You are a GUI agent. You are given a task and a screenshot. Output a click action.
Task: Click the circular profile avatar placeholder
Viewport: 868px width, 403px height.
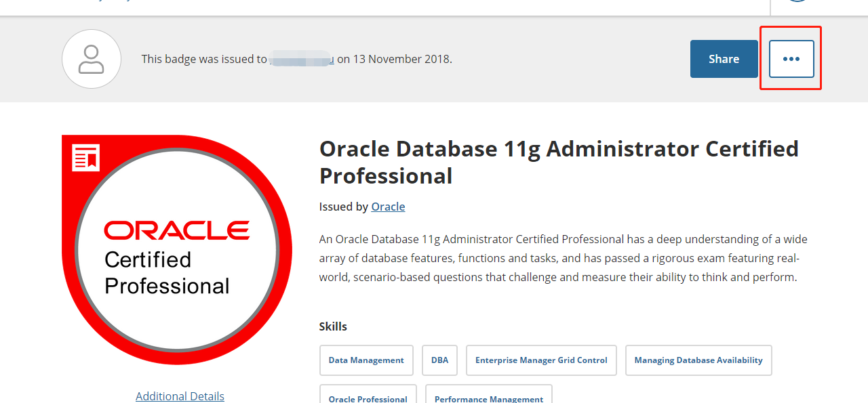(91, 59)
